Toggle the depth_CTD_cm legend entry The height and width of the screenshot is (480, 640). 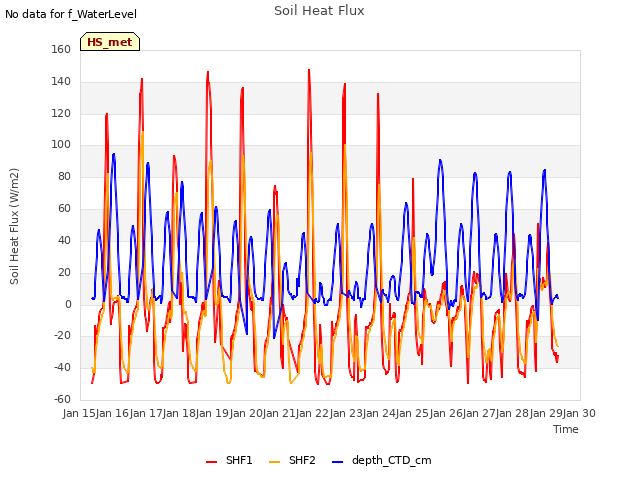click(x=382, y=460)
